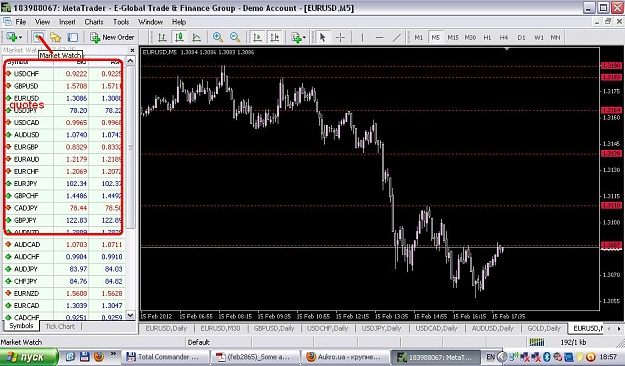Switch to H4 timeframe
The width and height of the screenshot is (625, 366).
coord(504,37)
